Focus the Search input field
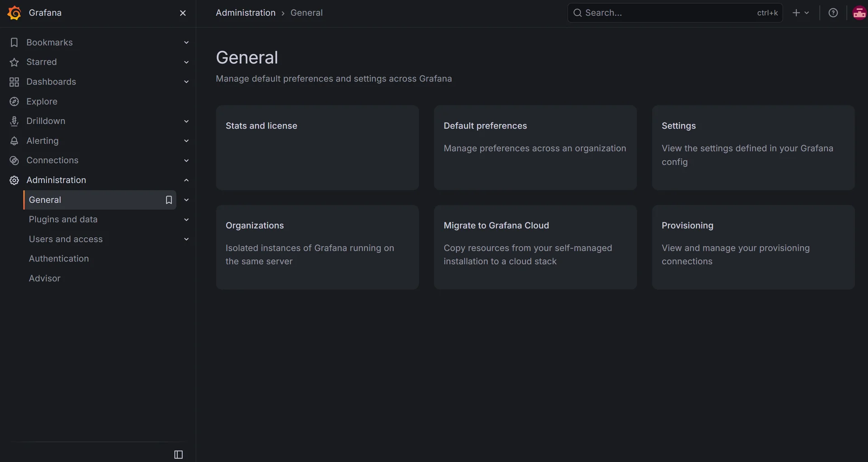Image resolution: width=868 pixels, height=462 pixels. 675,13
